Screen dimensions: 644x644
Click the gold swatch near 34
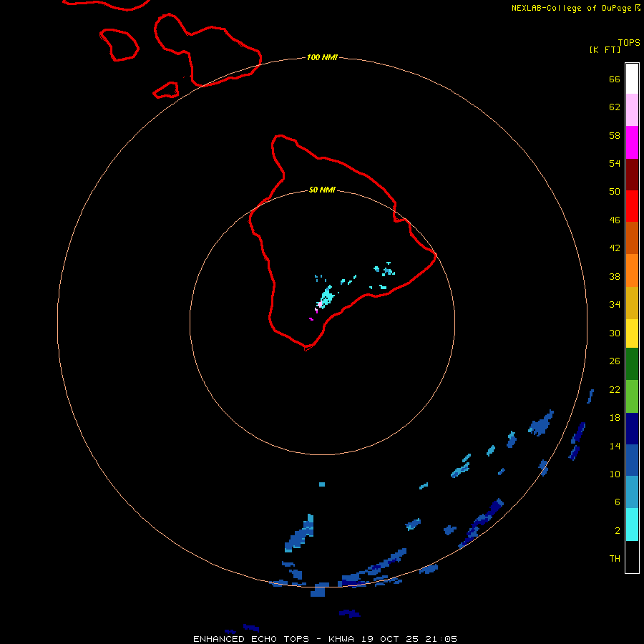632,303
